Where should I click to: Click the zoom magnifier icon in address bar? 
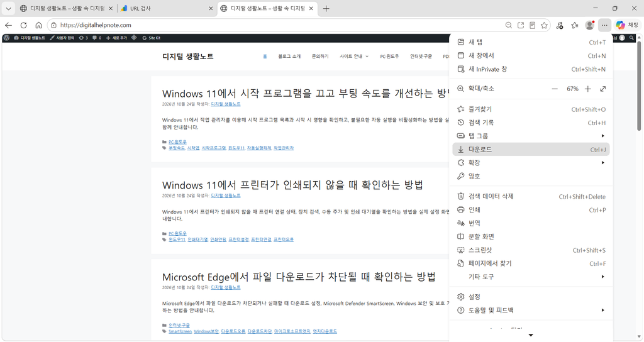pos(508,25)
